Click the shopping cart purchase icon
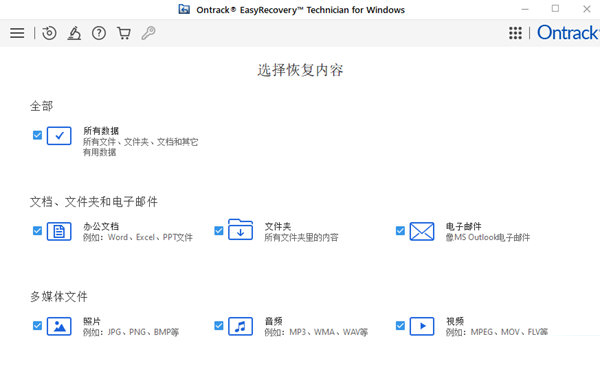 click(x=124, y=33)
